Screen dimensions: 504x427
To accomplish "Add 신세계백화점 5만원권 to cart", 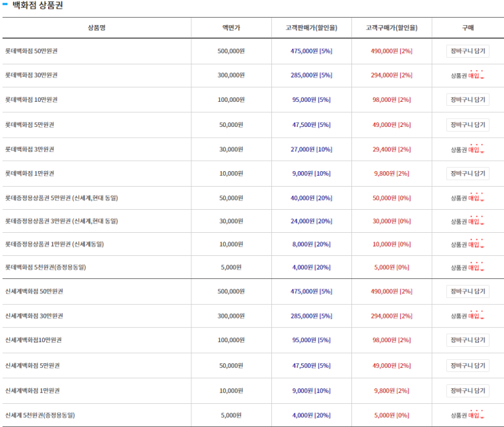I will point(467,365).
